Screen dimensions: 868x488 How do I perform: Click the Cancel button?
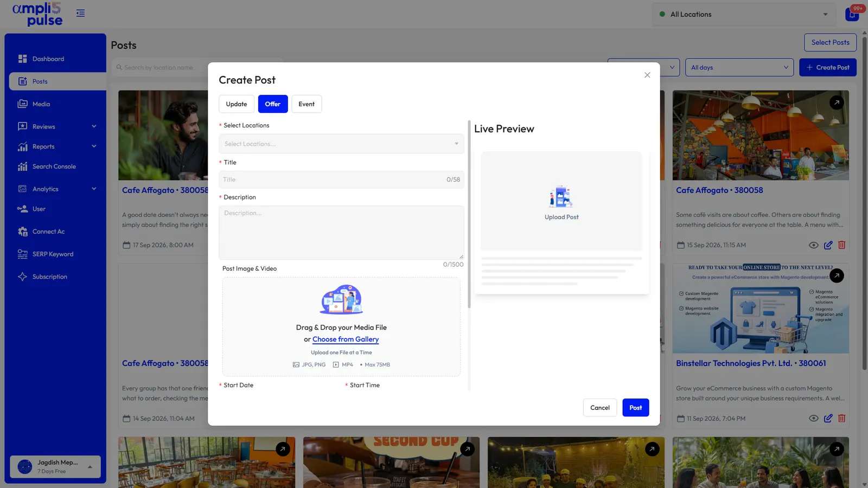[x=600, y=408]
